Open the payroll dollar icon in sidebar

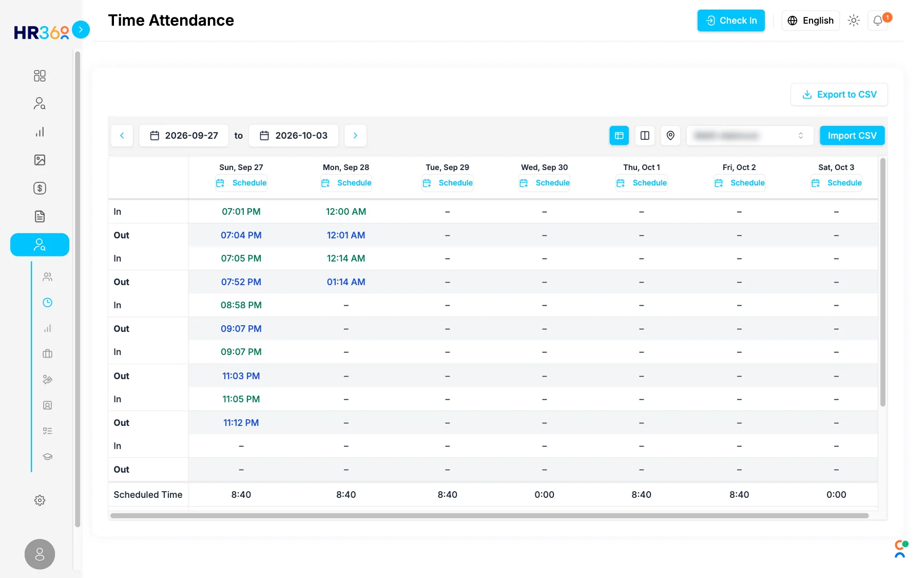click(40, 188)
